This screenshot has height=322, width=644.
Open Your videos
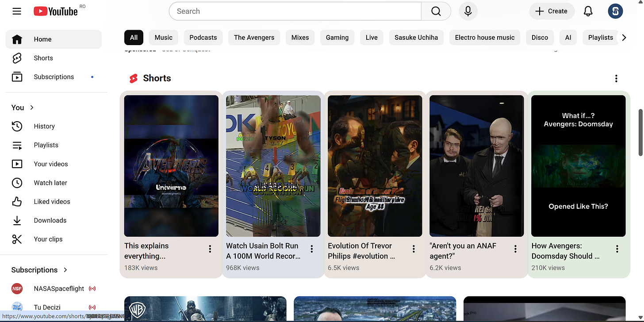click(54, 164)
